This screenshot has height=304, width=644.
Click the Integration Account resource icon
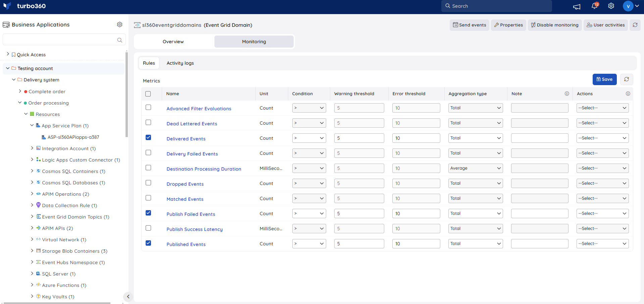coord(38,148)
